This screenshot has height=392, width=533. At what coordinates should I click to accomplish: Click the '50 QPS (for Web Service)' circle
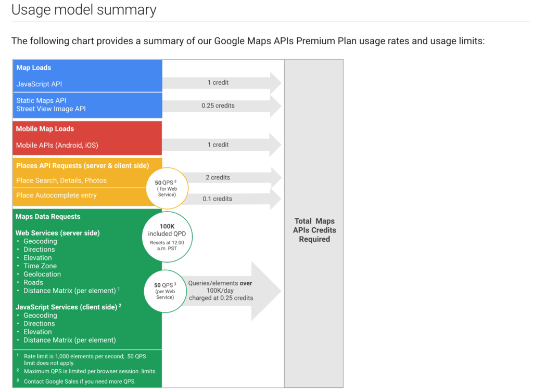pyautogui.click(x=167, y=188)
